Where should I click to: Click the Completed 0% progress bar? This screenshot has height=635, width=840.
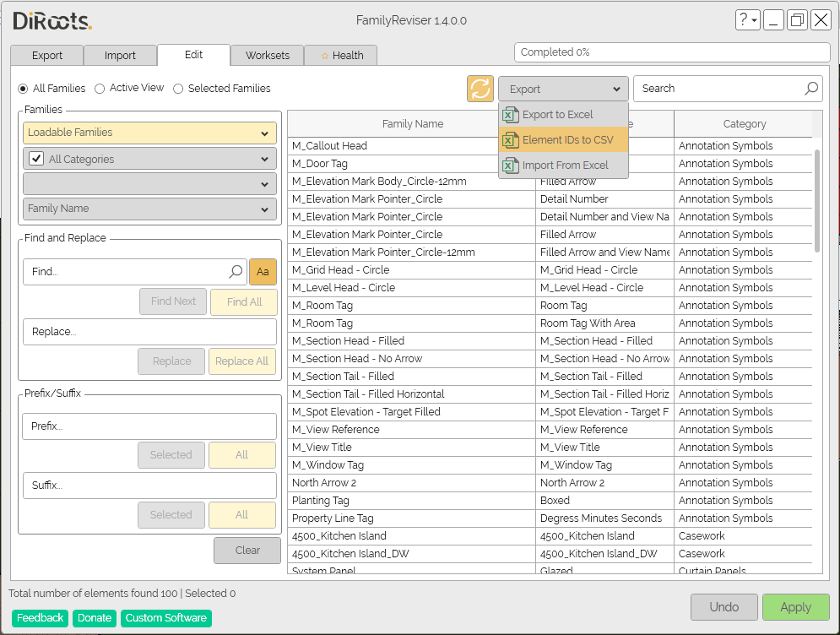[671, 52]
